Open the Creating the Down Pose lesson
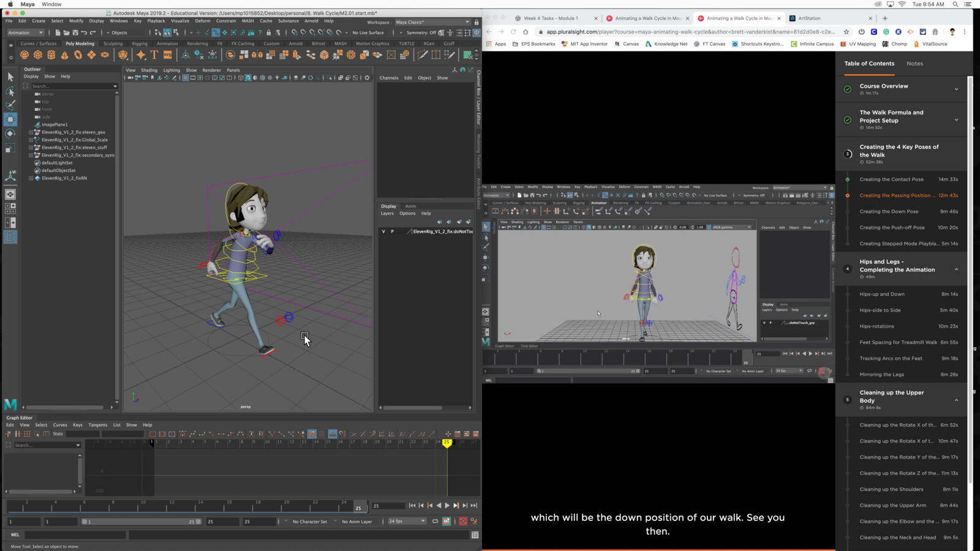Screen dimensions: 980x551 pos(889,211)
